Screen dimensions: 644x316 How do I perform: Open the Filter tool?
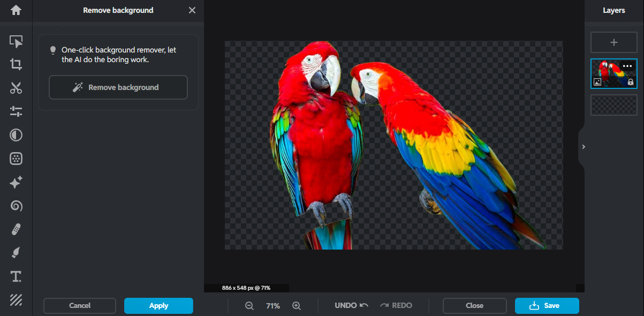pyautogui.click(x=16, y=135)
